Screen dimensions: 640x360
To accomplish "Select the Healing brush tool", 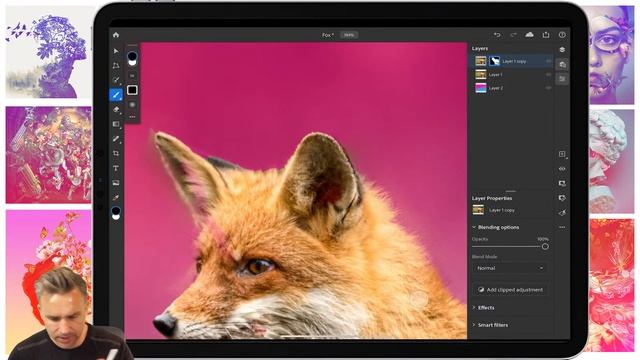I will click(x=116, y=139).
